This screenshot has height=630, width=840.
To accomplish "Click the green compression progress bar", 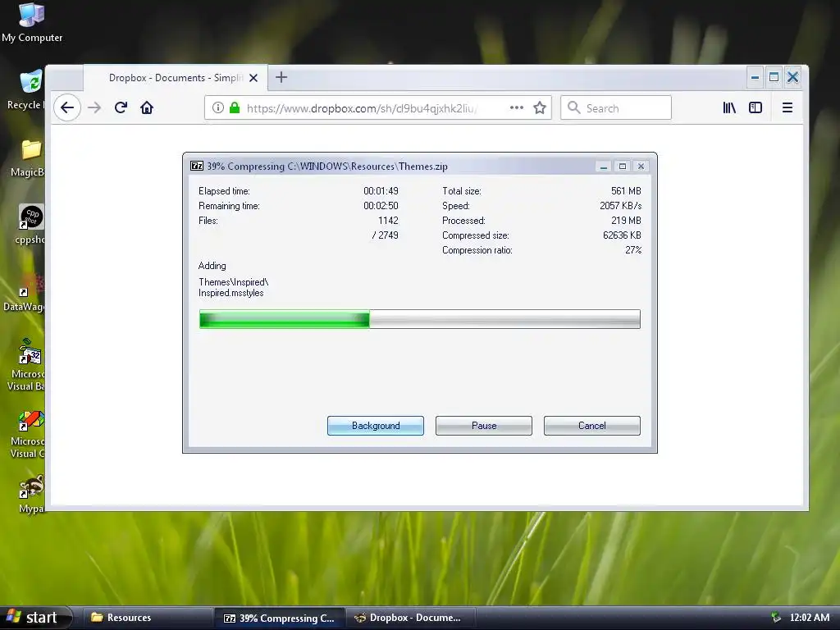I will click(420, 319).
